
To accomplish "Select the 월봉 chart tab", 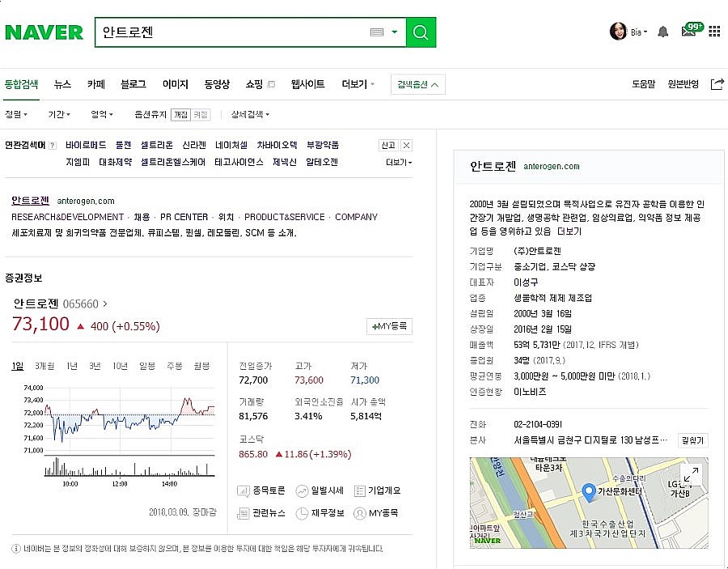I will click(202, 366).
